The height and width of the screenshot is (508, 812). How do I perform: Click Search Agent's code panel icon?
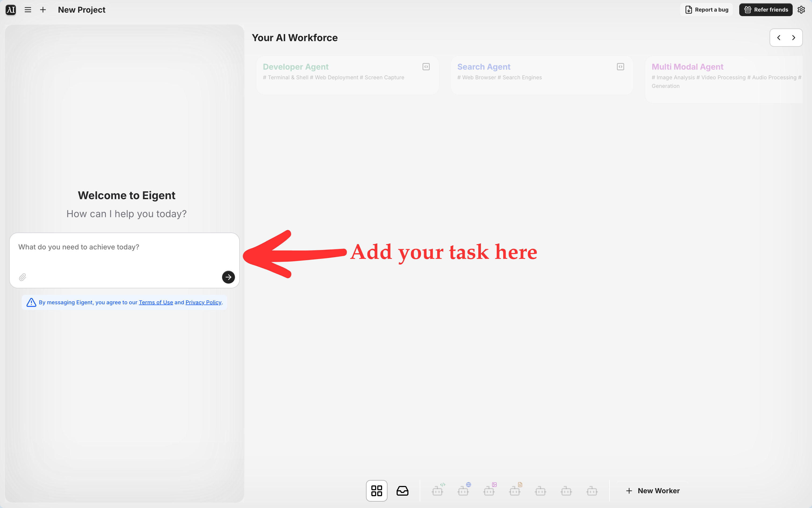(620, 67)
